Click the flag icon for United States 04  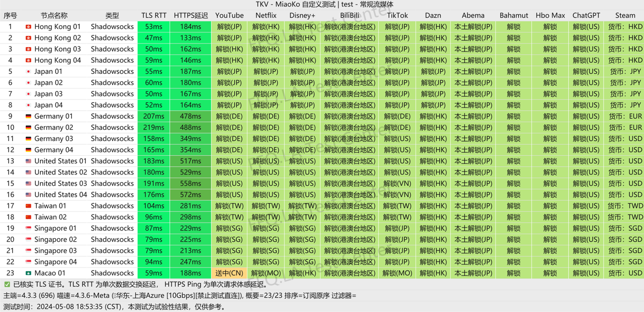(28, 195)
